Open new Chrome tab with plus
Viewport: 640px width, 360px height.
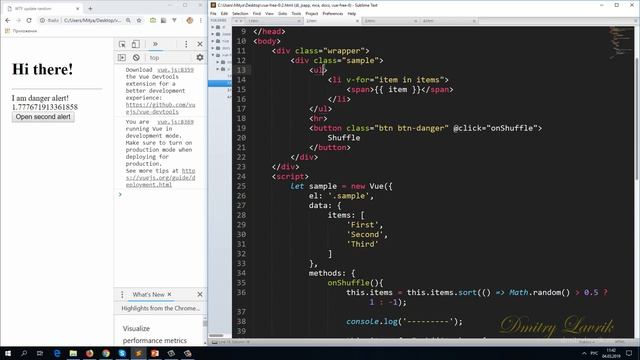click(90, 8)
